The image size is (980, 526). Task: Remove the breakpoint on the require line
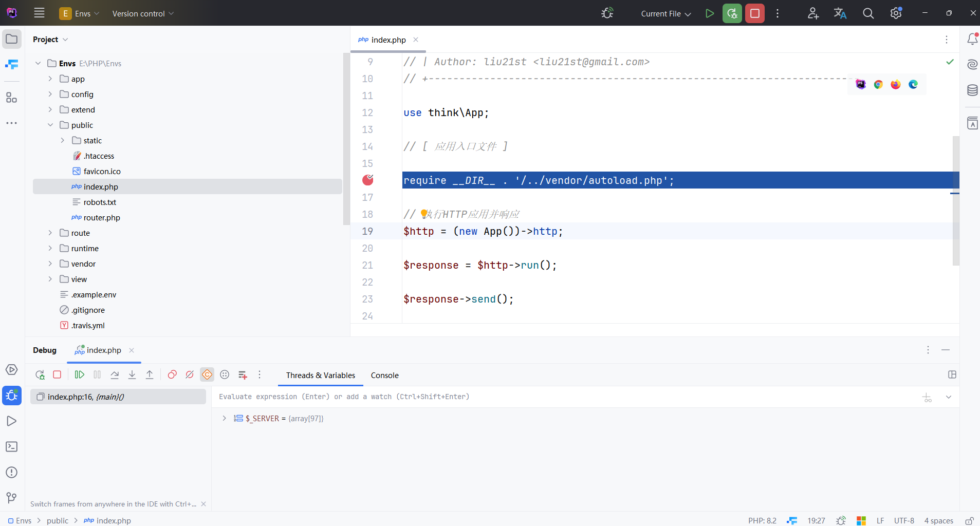[x=368, y=180]
